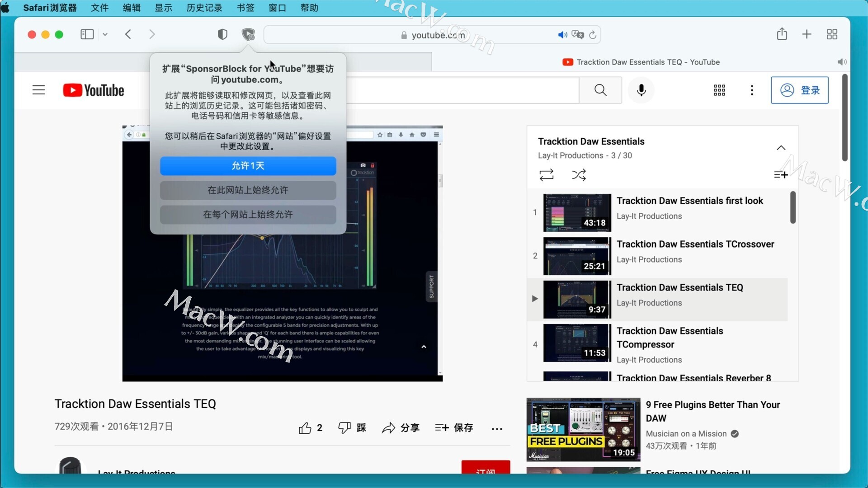Screen dimensions: 868x488
Task: Reload the page with refresh icon
Action: pyautogui.click(x=593, y=35)
